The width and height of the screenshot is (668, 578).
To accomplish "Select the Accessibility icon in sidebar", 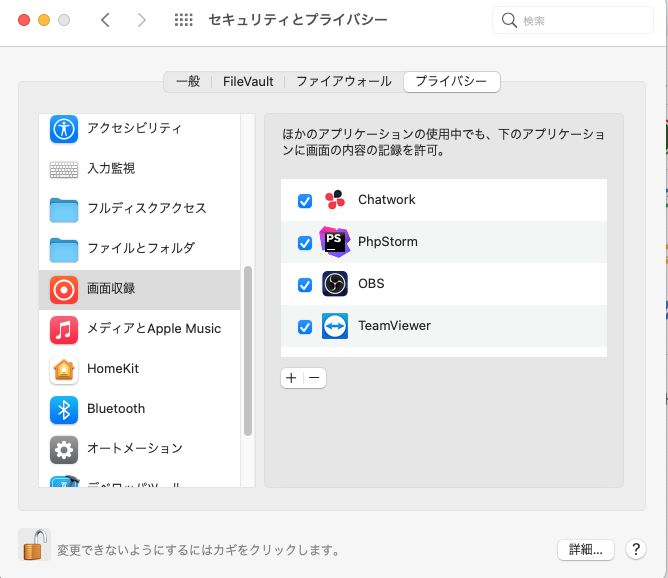I will click(64, 128).
